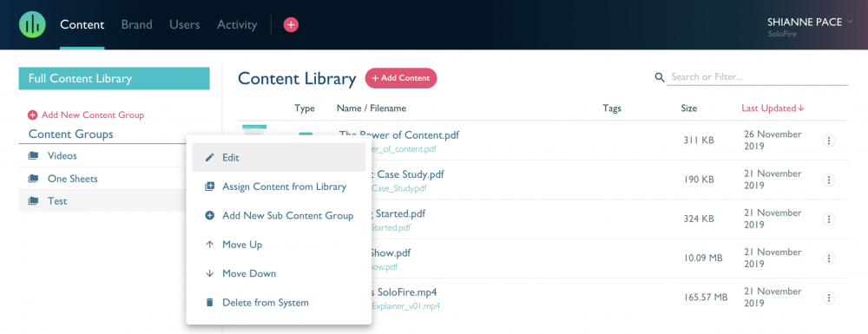The height and width of the screenshot is (334, 868).
Task: Click the One Sheets folder icon
Action: click(x=33, y=179)
